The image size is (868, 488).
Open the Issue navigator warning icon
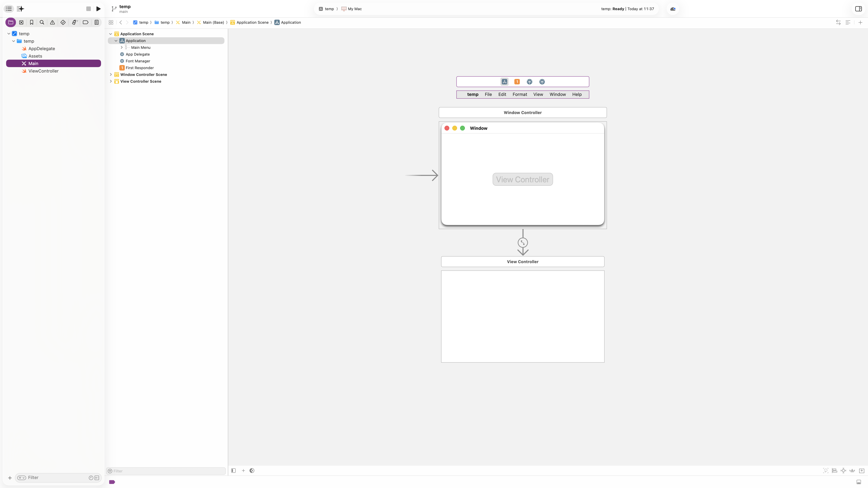53,22
